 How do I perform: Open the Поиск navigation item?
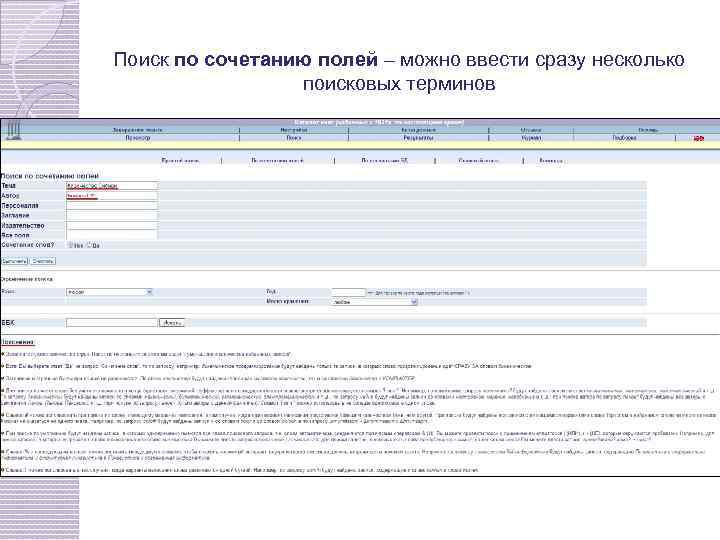tap(294, 138)
